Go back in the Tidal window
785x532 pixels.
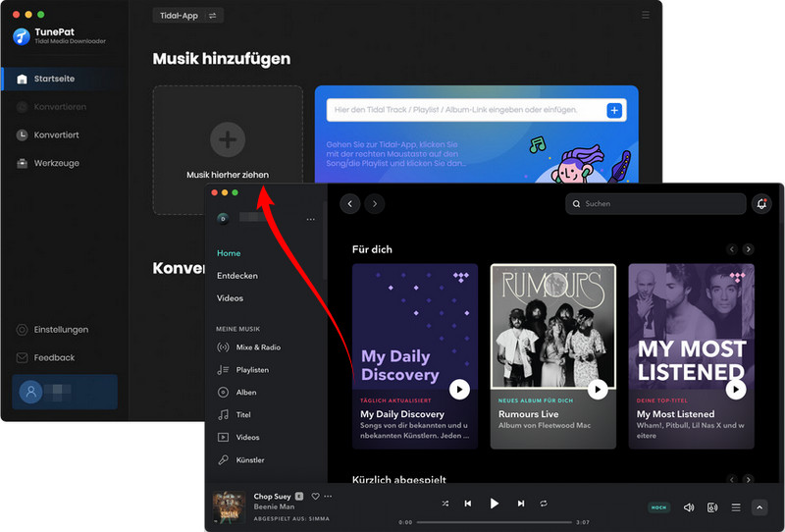pos(350,204)
